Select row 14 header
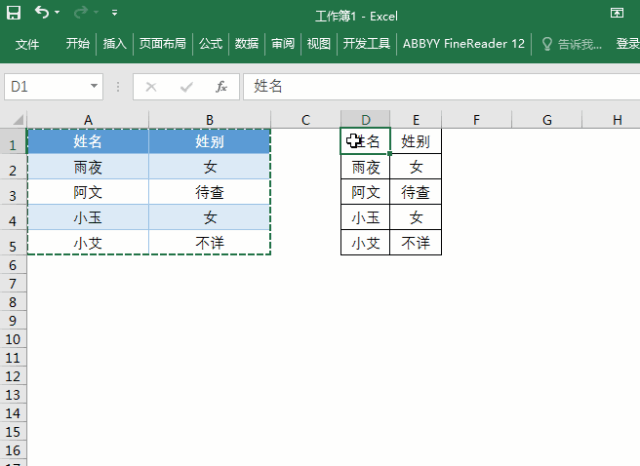 (x=13, y=413)
